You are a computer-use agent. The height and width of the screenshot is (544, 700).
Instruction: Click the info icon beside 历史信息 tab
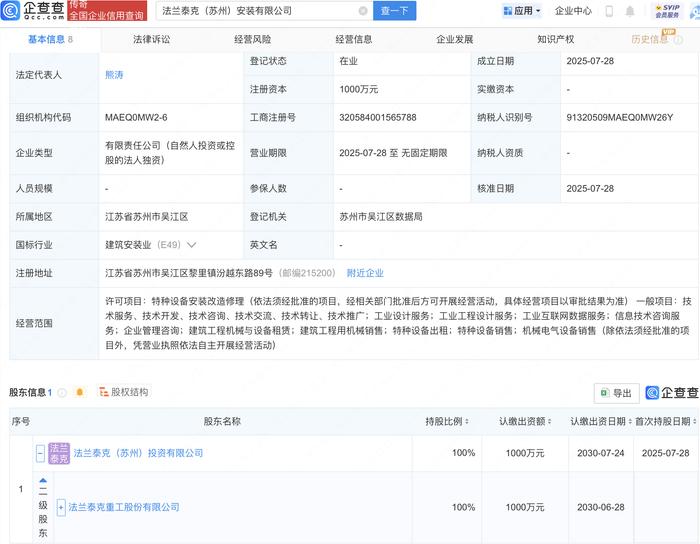pyautogui.click(x=679, y=40)
